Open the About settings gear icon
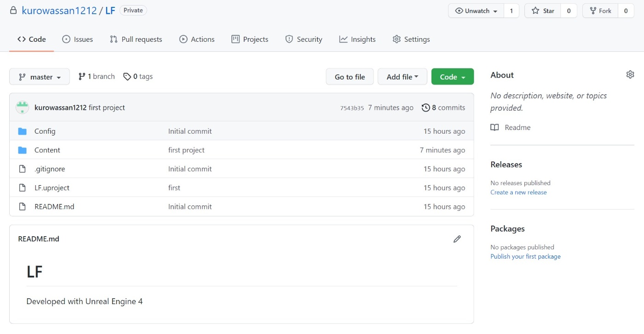The height and width of the screenshot is (334, 644). (630, 74)
